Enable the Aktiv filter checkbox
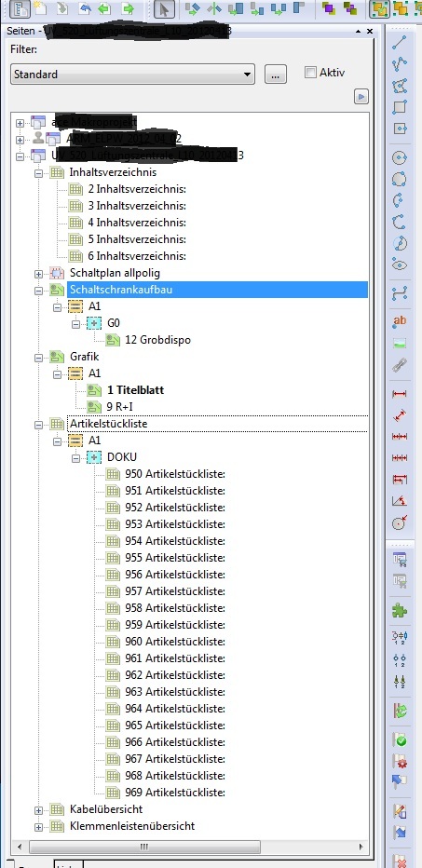422x868 pixels. point(311,72)
